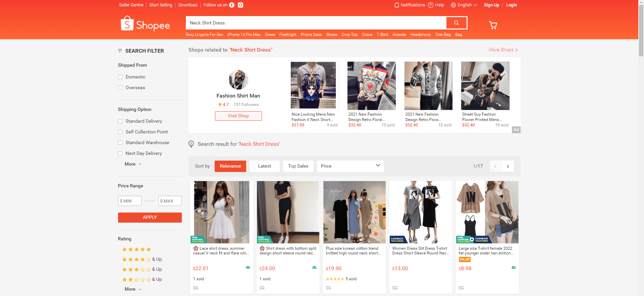Image resolution: width=644 pixels, height=296 pixels.
Task: Open the shopping cart icon
Action: pyautogui.click(x=493, y=25)
